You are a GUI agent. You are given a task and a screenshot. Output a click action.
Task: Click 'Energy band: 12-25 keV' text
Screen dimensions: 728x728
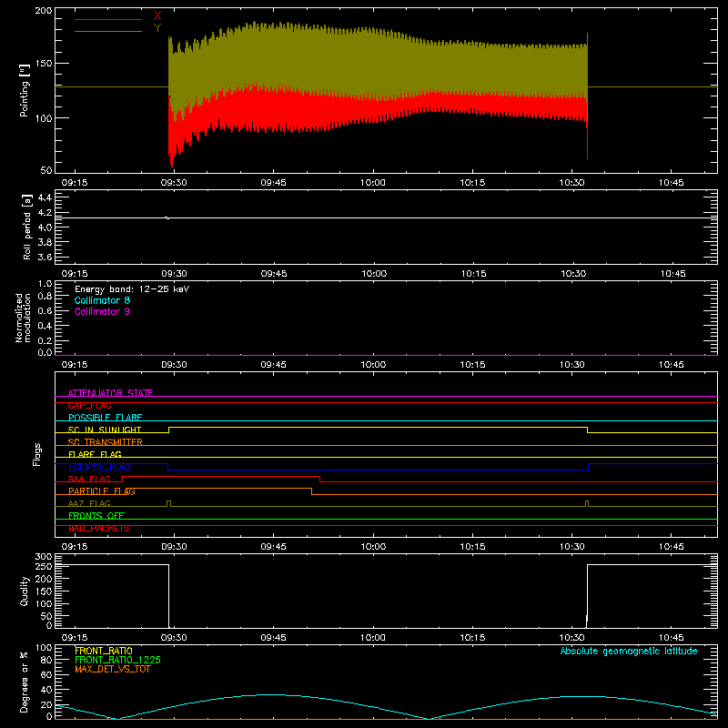pos(132,288)
